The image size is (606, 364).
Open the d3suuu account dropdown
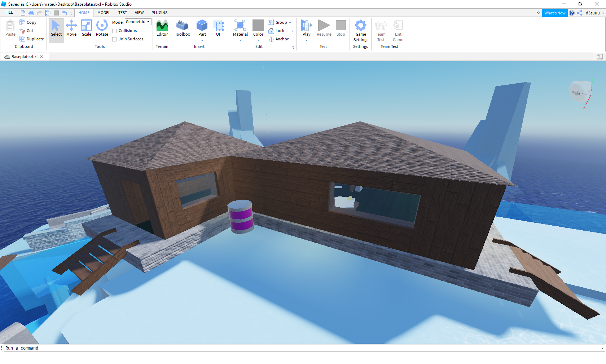(x=603, y=13)
